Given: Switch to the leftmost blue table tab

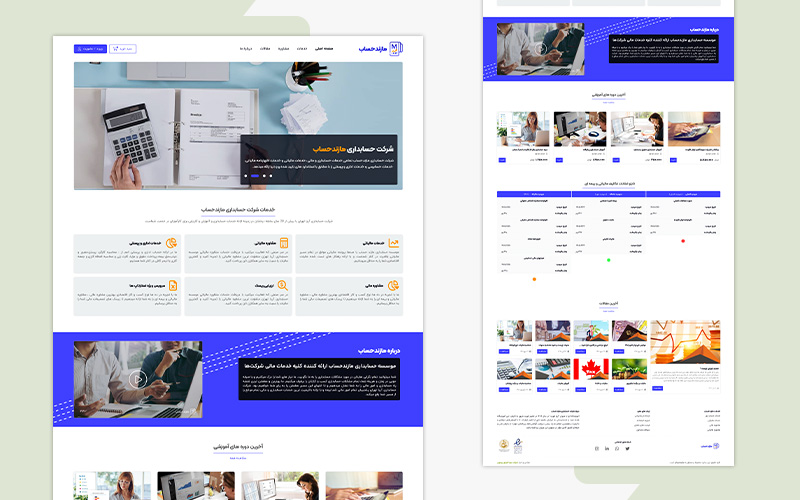Looking at the screenshot, I should pos(534,194).
